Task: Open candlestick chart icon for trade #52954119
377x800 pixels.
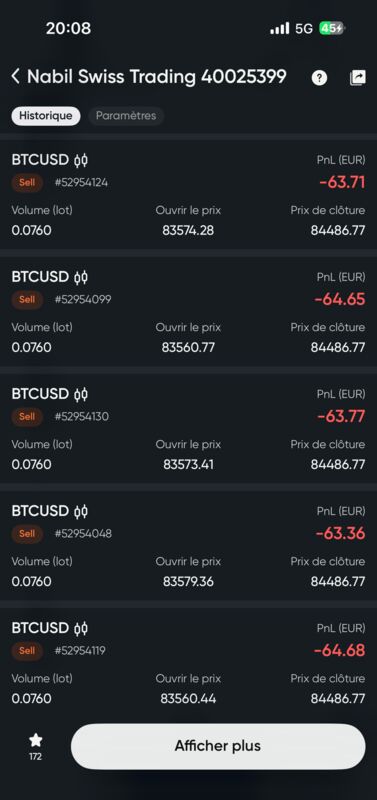Action: click(x=81, y=629)
